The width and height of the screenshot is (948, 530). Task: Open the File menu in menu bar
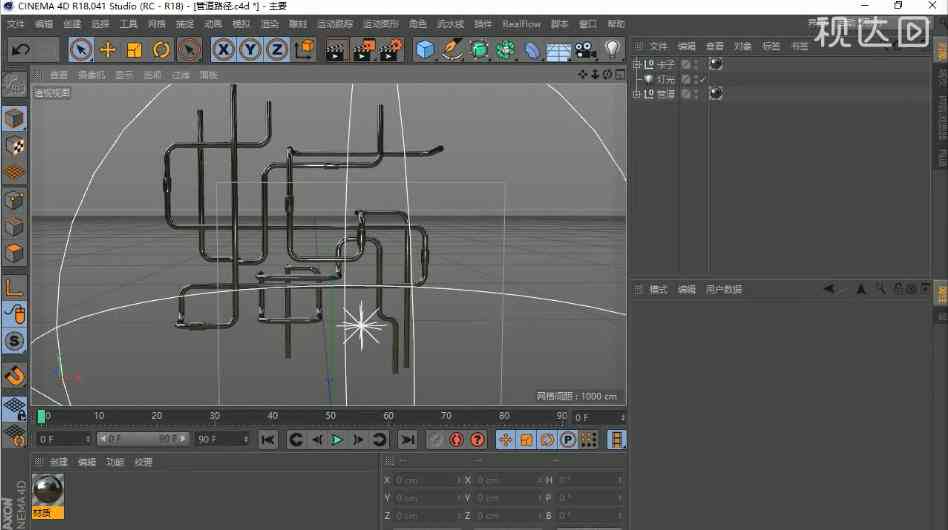tap(16, 24)
